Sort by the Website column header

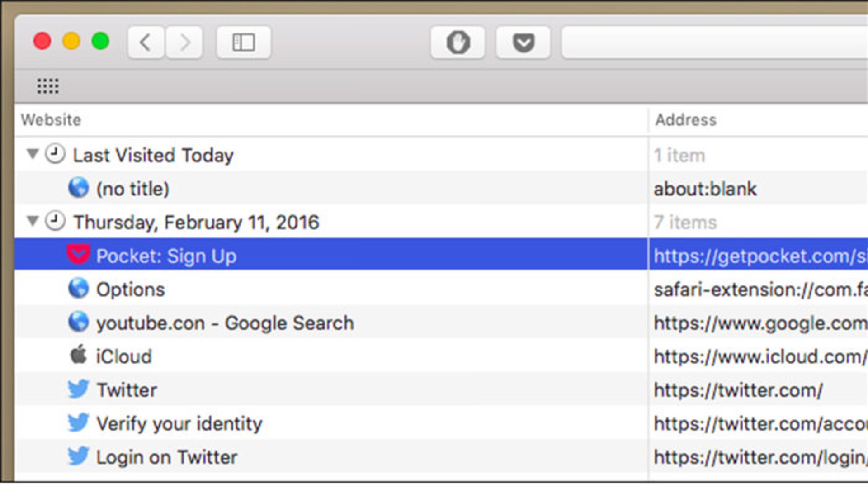[51, 120]
